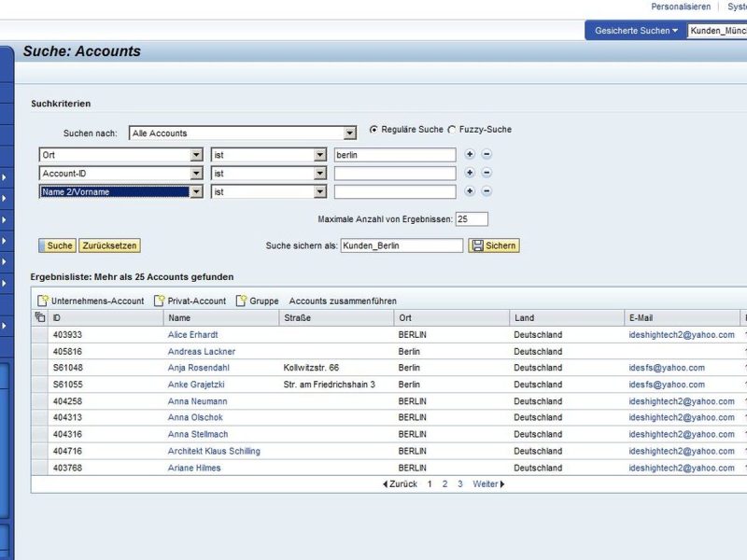Open 'ist' operator dropdown for Name 2/Vorname
Screen dimensions: 747x560
point(320,192)
